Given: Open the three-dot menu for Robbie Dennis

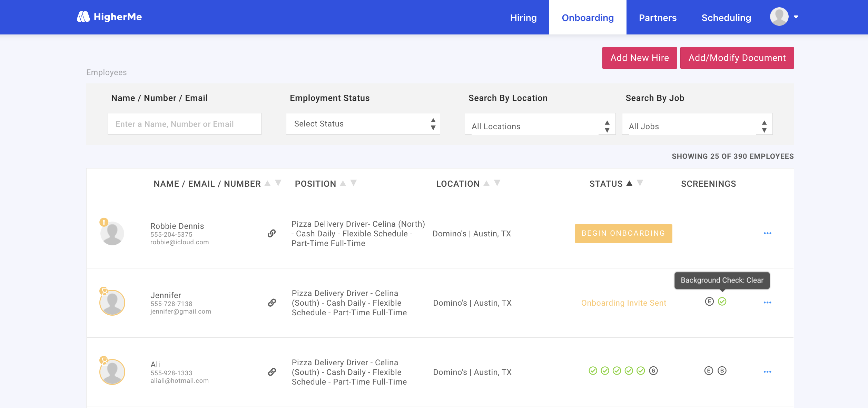Looking at the screenshot, I should (767, 234).
